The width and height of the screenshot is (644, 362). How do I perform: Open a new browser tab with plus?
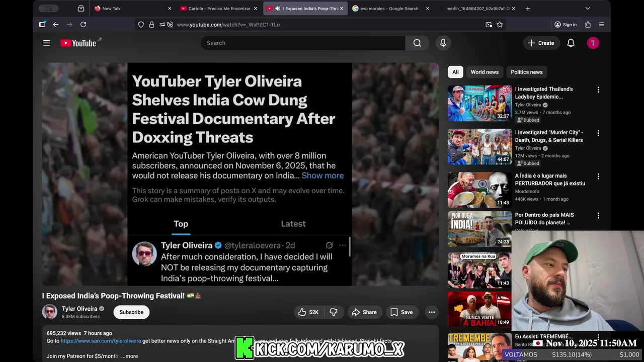click(528, 9)
